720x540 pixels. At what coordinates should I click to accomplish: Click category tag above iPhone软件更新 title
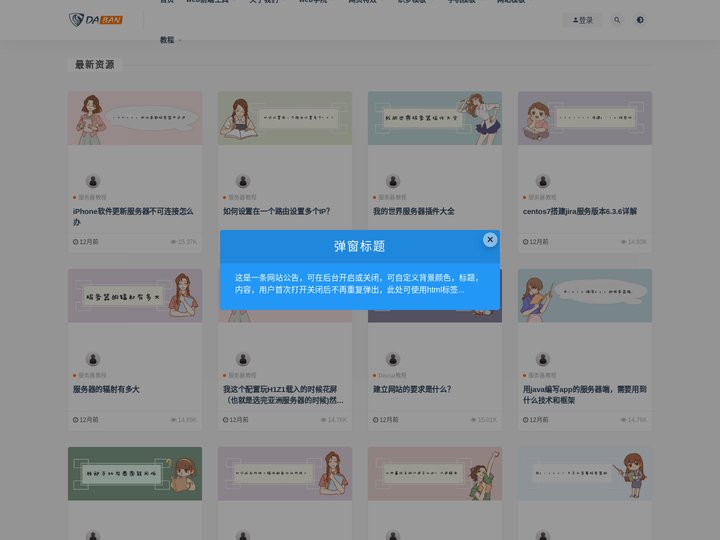coord(90,197)
